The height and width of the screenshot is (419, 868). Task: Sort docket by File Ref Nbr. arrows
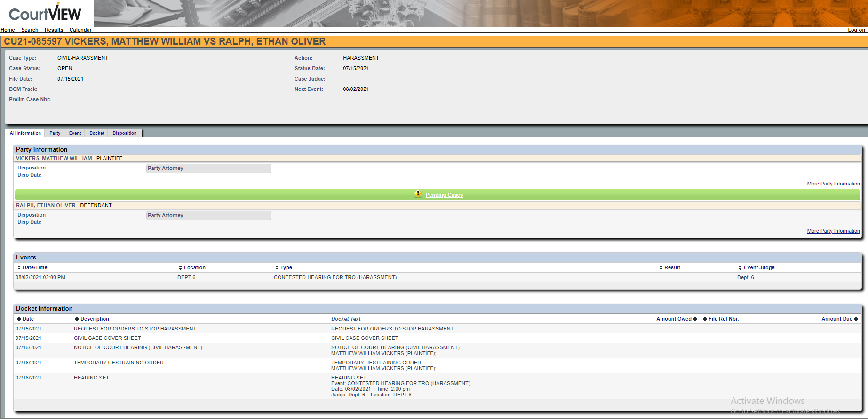click(705, 319)
